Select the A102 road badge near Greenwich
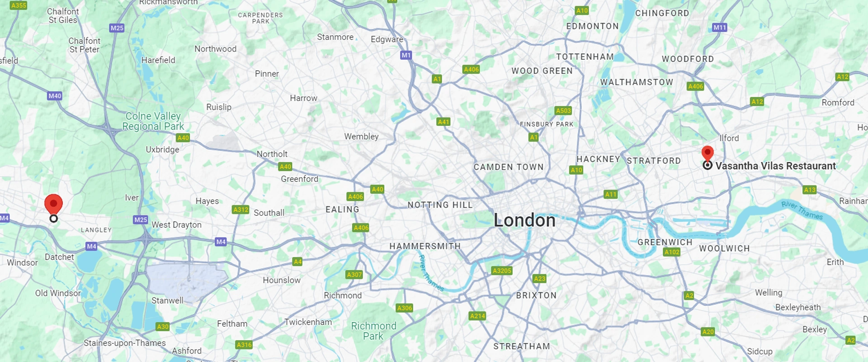Viewport: 868px width, 362px height. (672, 252)
